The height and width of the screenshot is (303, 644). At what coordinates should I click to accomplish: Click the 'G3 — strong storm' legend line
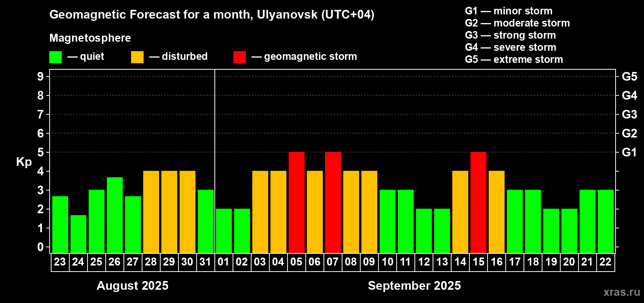[x=510, y=35]
